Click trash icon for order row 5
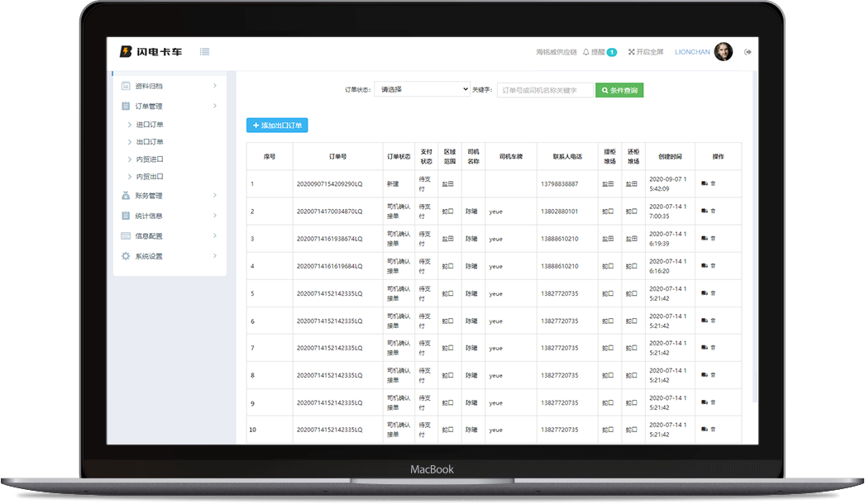The height and width of the screenshot is (504, 865). [713, 293]
